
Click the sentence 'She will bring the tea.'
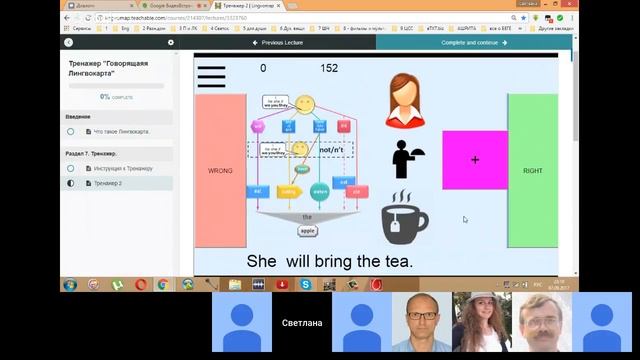pos(330,261)
